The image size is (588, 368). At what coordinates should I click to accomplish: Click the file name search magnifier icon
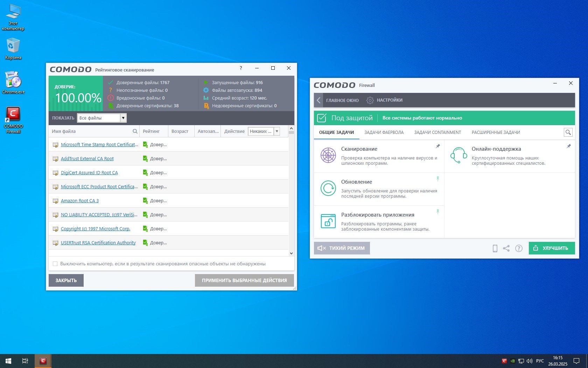click(135, 131)
